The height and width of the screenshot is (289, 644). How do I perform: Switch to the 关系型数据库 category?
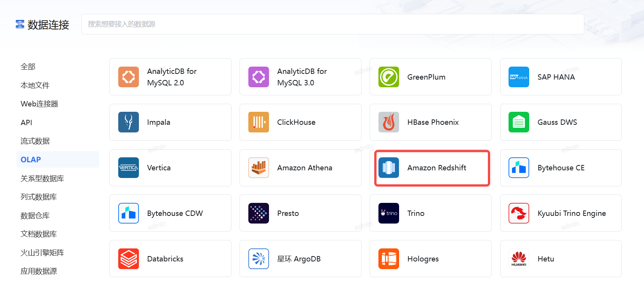point(42,178)
